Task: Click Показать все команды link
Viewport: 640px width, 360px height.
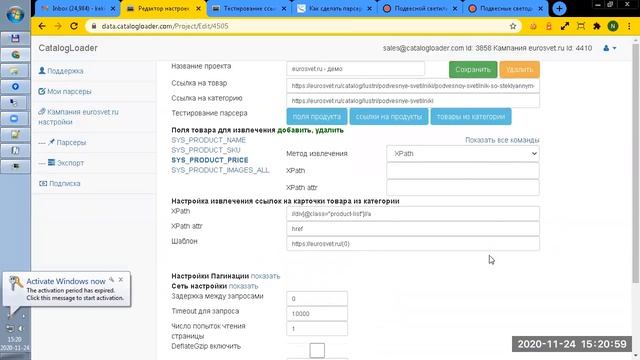Action: 502,140
